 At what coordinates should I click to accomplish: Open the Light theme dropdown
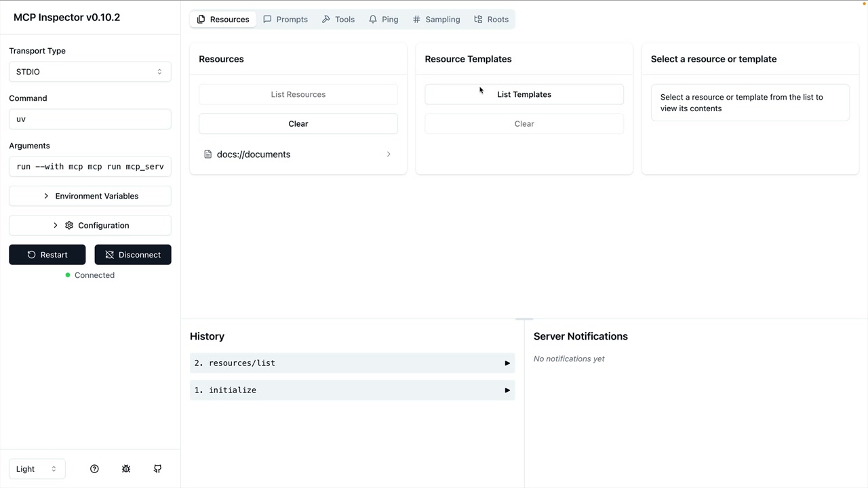click(x=37, y=469)
